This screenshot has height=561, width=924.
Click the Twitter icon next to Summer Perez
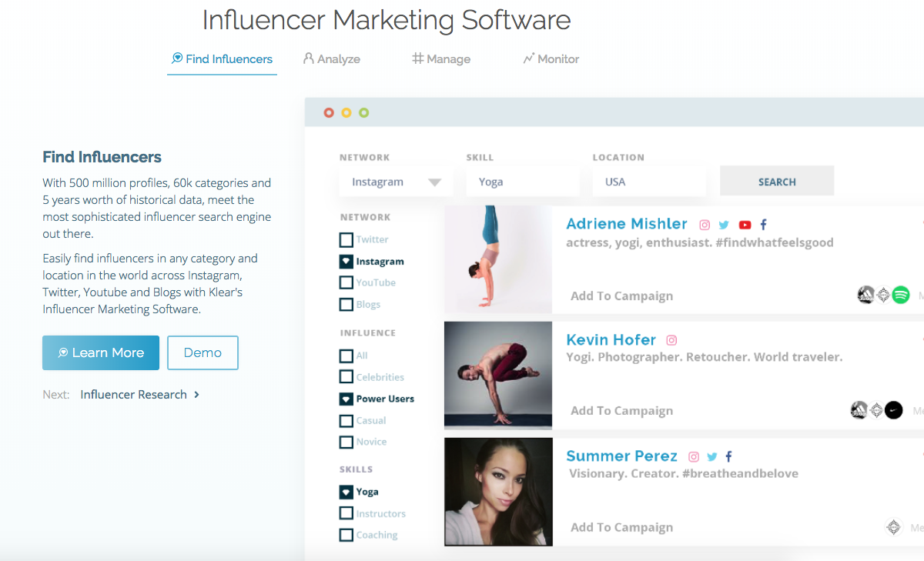pyautogui.click(x=711, y=456)
